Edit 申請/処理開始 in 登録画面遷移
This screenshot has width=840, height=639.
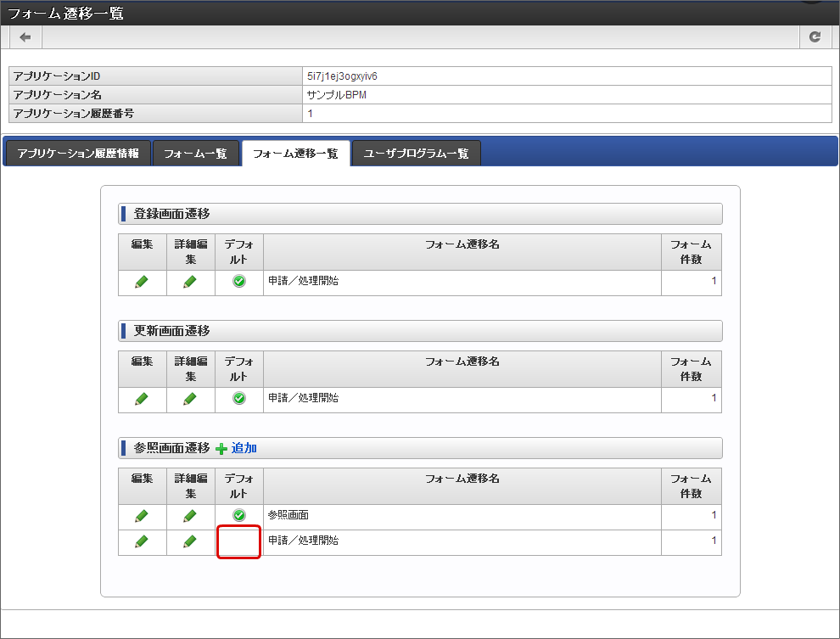click(x=142, y=282)
